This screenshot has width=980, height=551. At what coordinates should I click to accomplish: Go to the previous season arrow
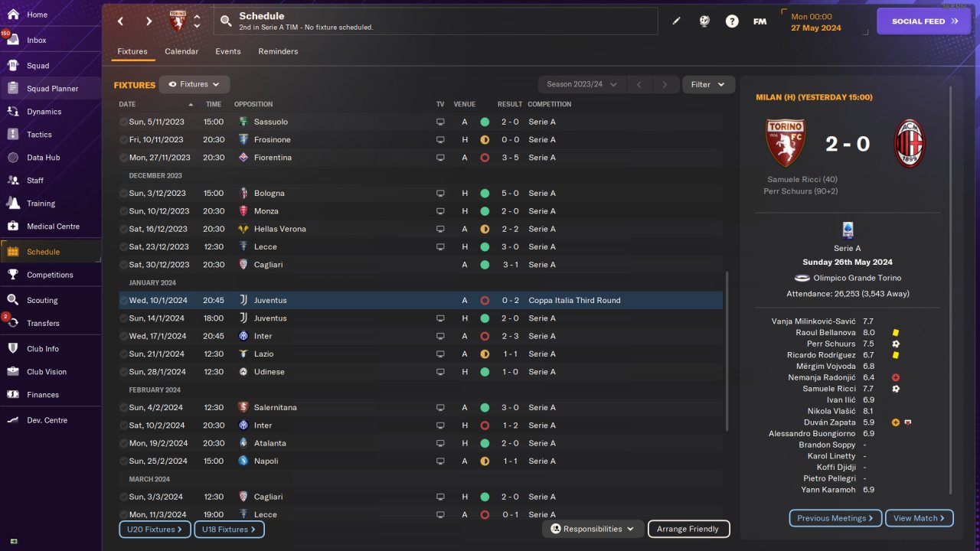point(639,84)
